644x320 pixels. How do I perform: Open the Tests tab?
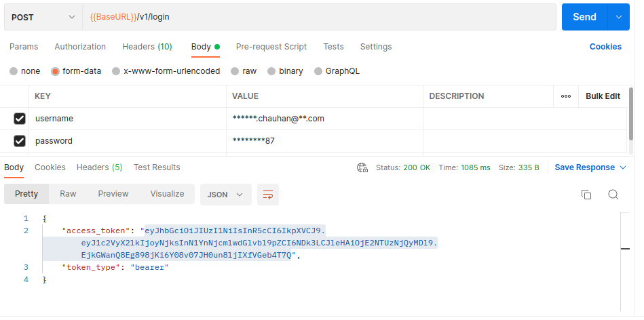pos(333,47)
